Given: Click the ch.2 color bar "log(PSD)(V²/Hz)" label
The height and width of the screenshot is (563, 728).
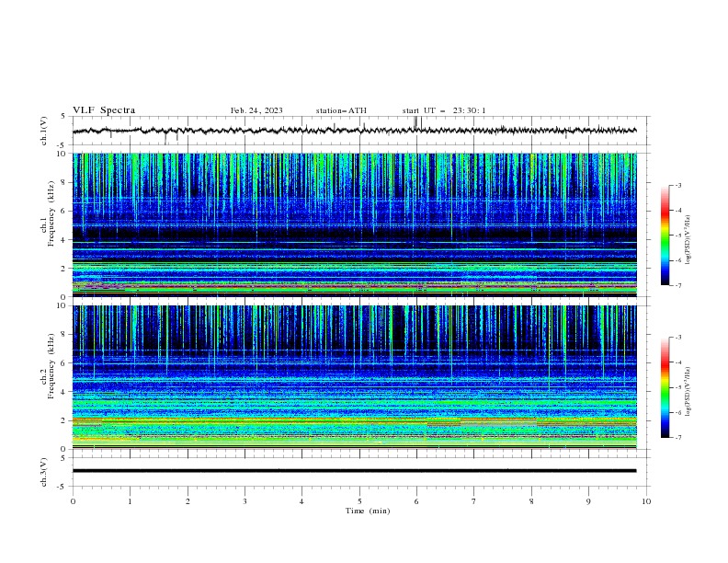Looking at the screenshot, I should coord(688,391).
